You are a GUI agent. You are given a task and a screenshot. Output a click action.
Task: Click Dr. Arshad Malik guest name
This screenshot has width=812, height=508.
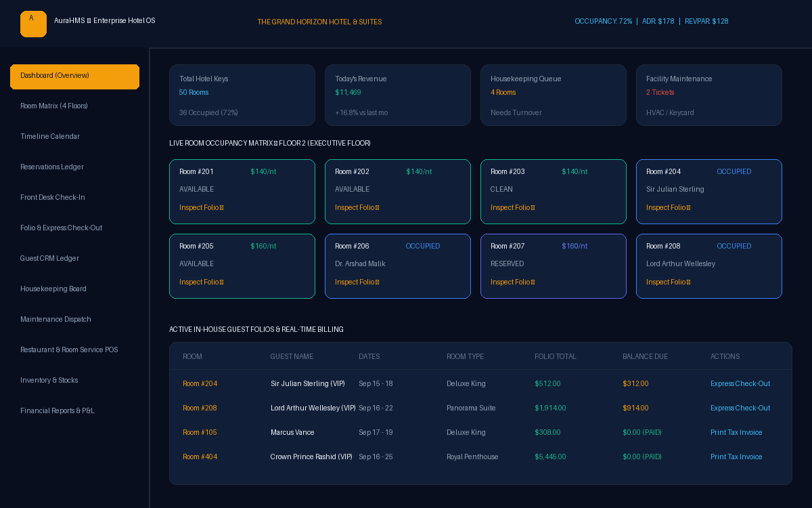tap(360, 264)
